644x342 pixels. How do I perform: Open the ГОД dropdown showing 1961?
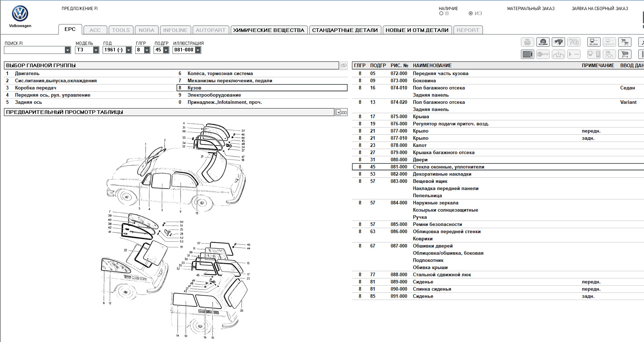(128, 50)
